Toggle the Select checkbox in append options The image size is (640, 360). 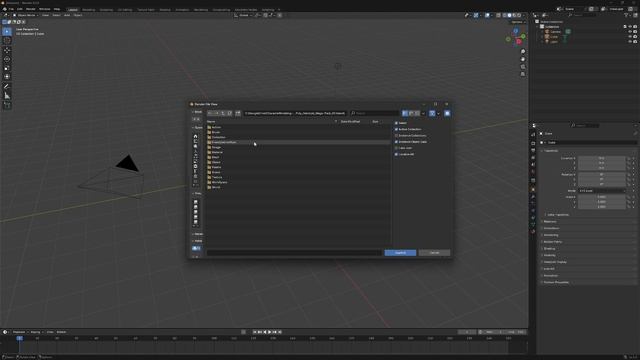(396, 123)
